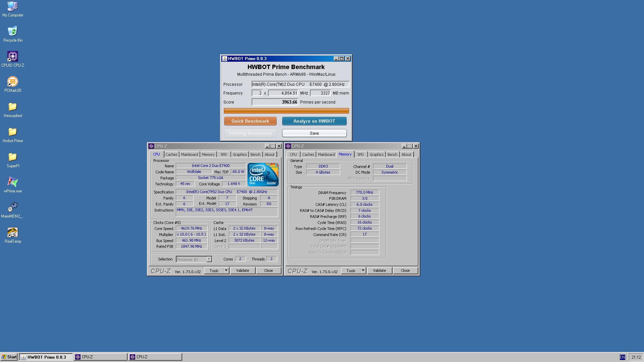Click the Processor name field in HWBOT Prime
The width and height of the screenshot is (644, 362).
click(300, 84)
